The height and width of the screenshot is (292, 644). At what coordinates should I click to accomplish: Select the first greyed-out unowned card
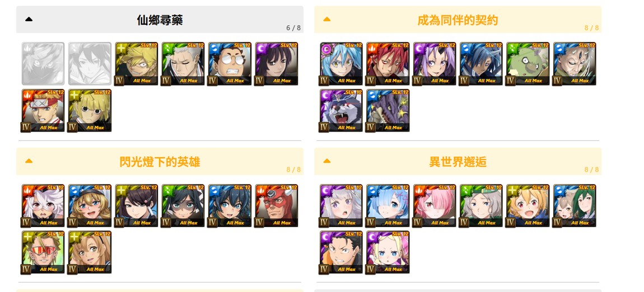43,64
